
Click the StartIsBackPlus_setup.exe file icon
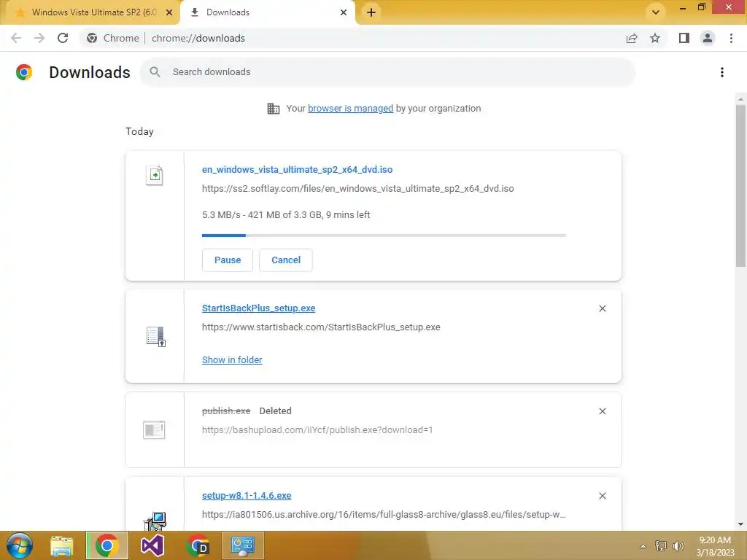(156, 336)
